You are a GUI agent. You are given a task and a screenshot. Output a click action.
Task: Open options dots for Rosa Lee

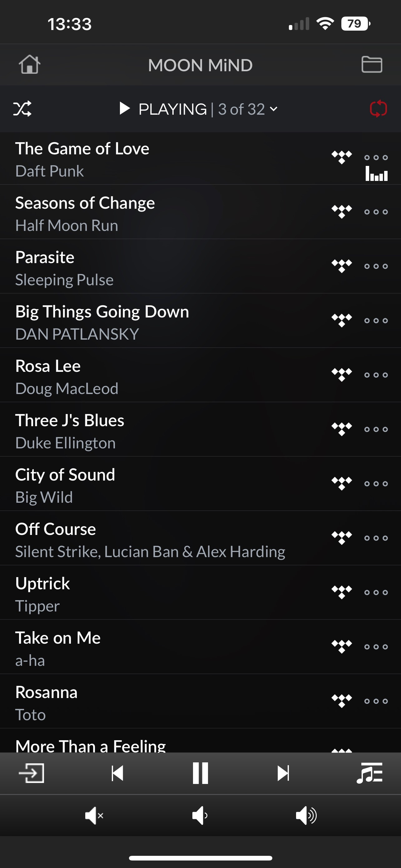pos(376,375)
